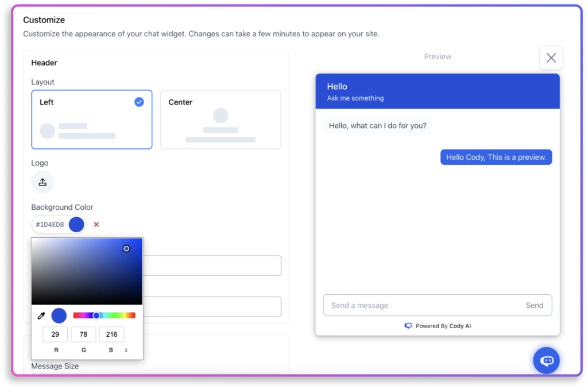The width and height of the screenshot is (588, 389).
Task: Click the R value field showing 29
Action: pos(55,334)
